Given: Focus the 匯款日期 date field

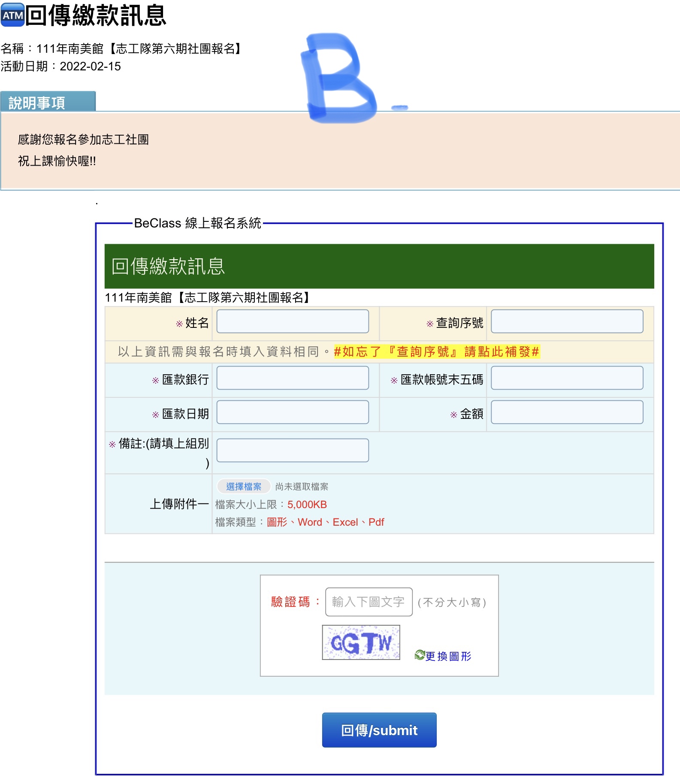Looking at the screenshot, I should 292,412.
